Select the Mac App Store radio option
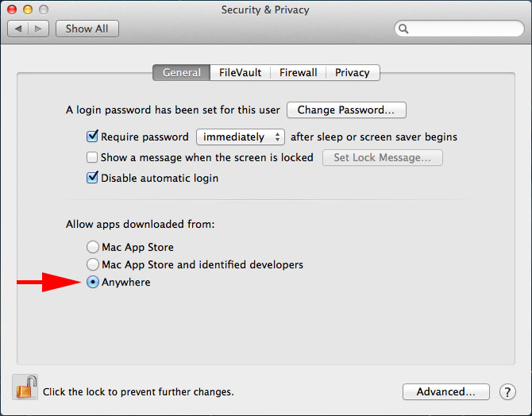 93,247
